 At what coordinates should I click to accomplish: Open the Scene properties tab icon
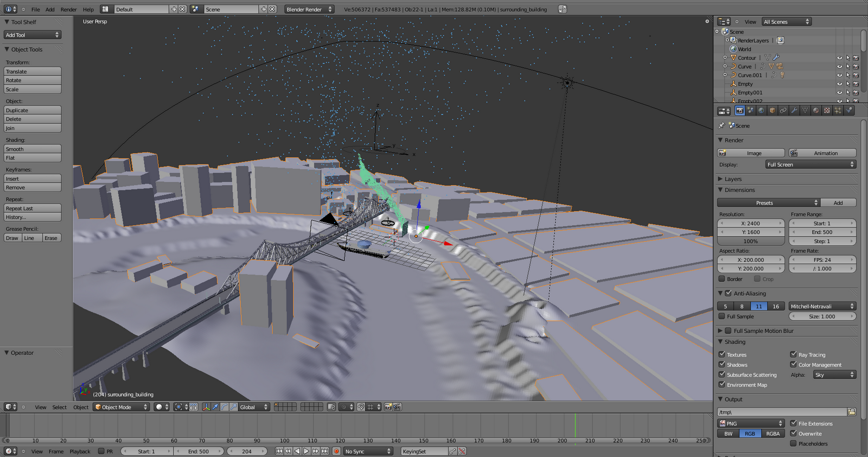[750, 110]
